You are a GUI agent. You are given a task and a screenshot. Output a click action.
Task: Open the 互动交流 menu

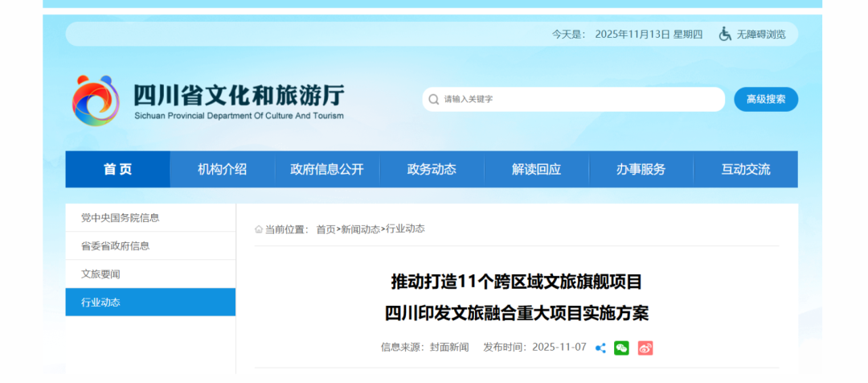[745, 169]
